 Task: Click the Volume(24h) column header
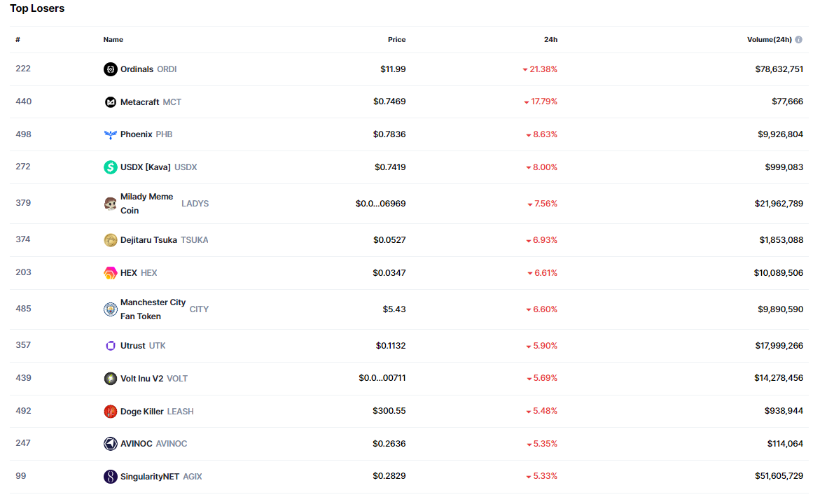pos(769,40)
